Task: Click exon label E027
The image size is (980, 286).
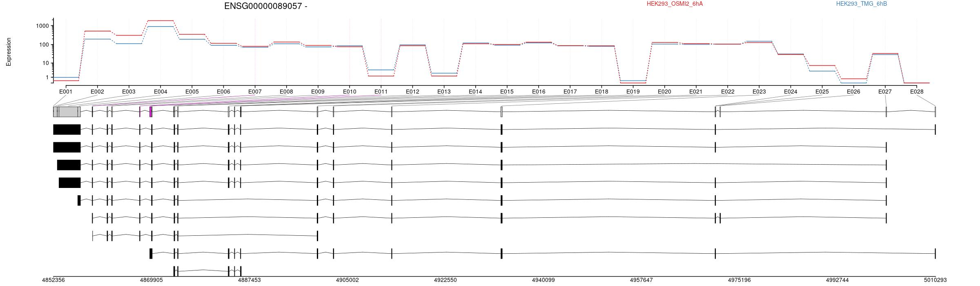Action: tap(885, 92)
